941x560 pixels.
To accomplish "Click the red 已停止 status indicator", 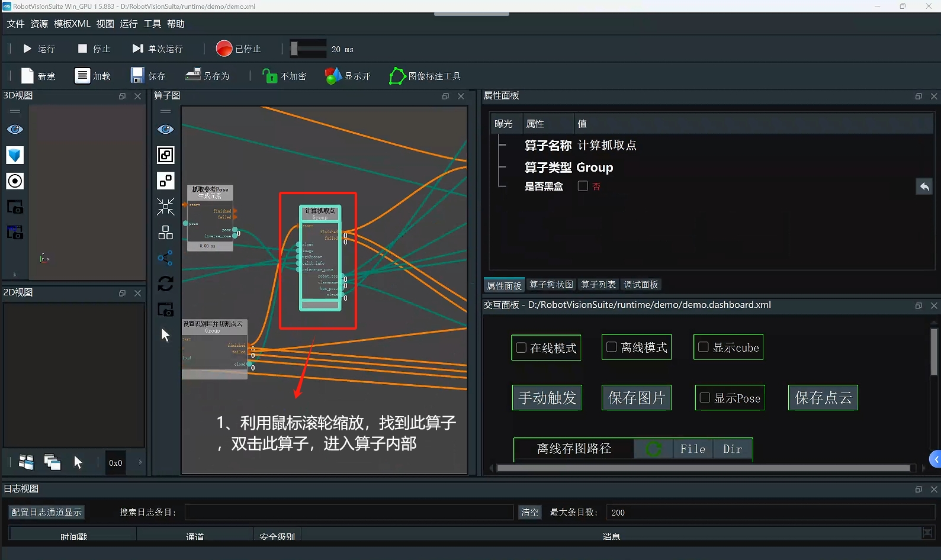I will (x=238, y=49).
